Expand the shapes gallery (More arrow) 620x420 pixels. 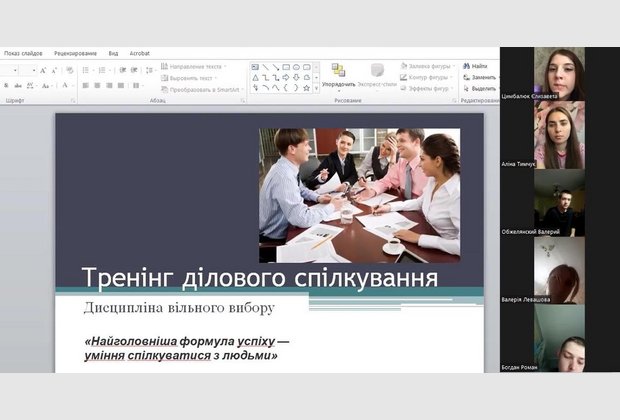coord(316,89)
